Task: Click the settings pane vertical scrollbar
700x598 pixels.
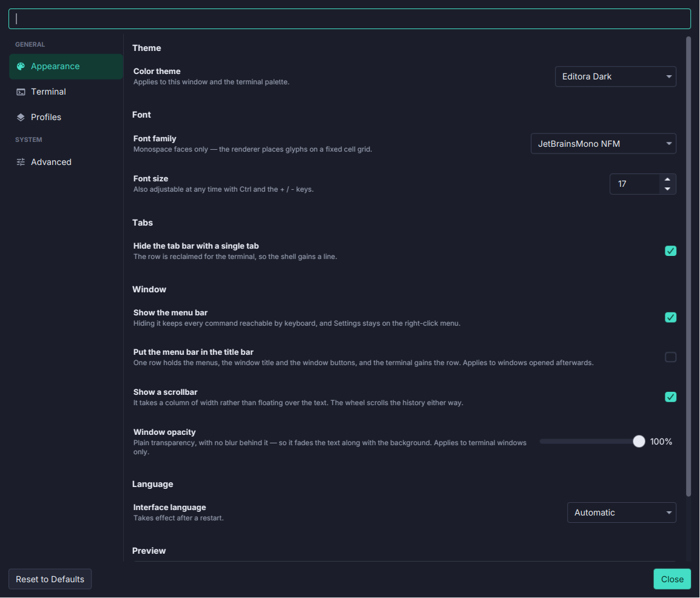Action: tap(688, 266)
